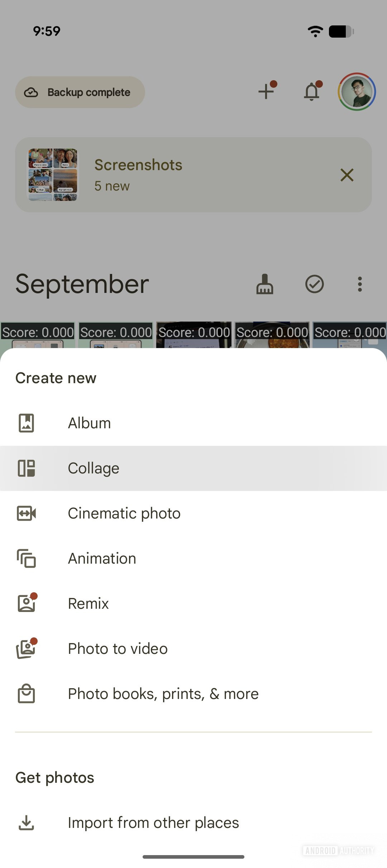Open your profile avatar picture
This screenshot has height=868, width=387.
tap(357, 92)
